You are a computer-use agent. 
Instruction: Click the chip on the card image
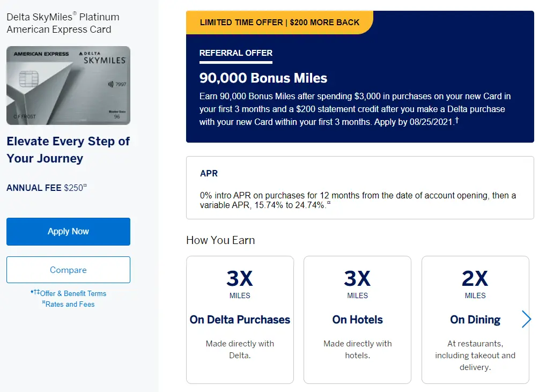pyautogui.click(x=27, y=79)
